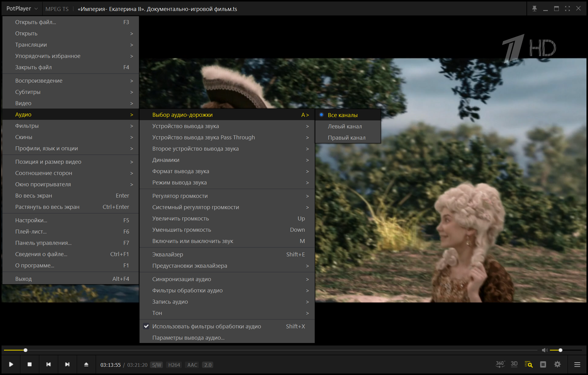588x375 pixels.
Task: Pin the window always on top
Action: point(534,9)
